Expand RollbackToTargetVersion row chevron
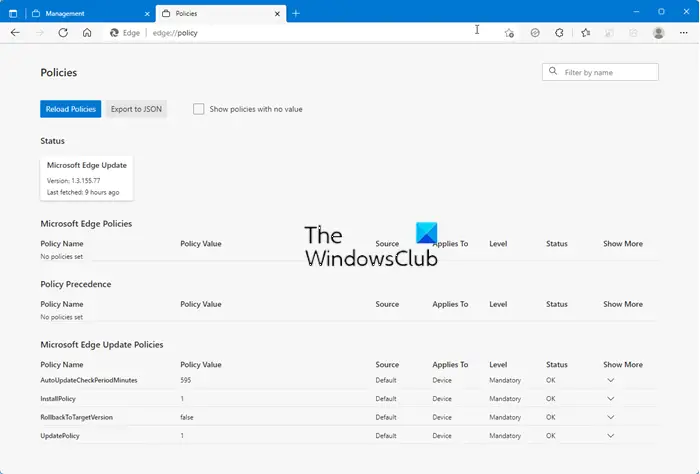700x474 pixels. tap(611, 417)
